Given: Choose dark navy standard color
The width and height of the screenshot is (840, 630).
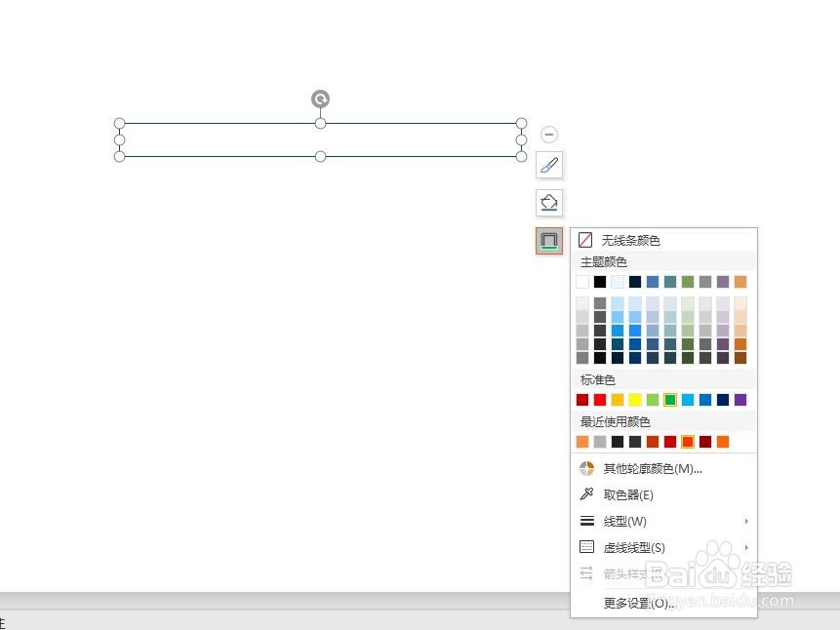Looking at the screenshot, I should (x=723, y=400).
